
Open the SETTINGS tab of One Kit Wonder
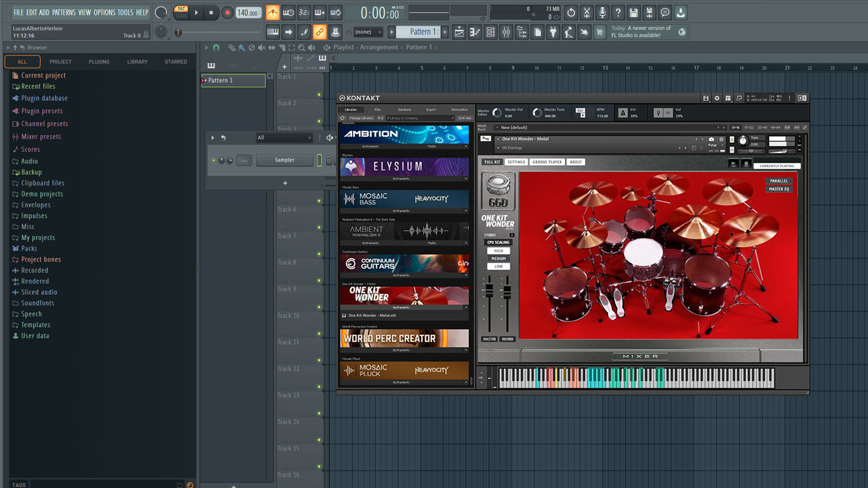[516, 162]
